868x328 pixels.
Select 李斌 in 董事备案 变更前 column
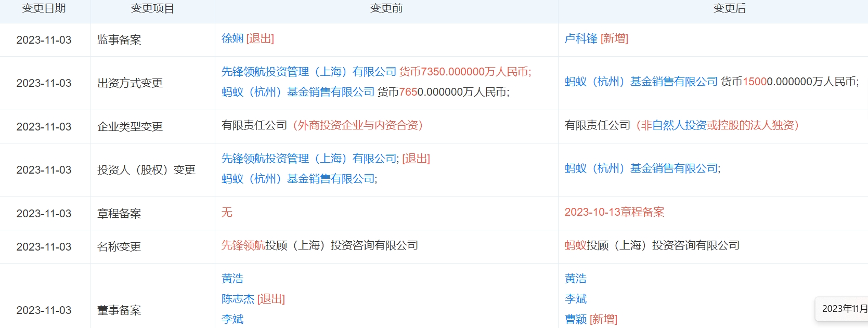pyautogui.click(x=232, y=319)
